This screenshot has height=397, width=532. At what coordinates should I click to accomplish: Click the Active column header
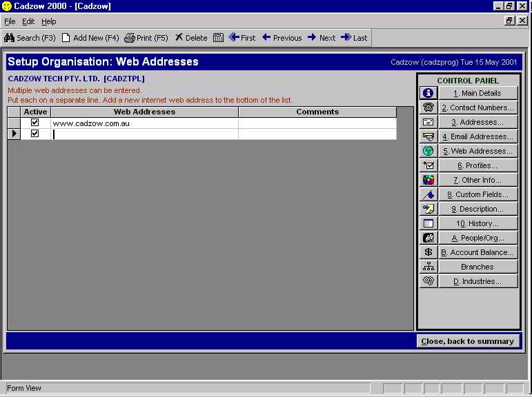36,112
